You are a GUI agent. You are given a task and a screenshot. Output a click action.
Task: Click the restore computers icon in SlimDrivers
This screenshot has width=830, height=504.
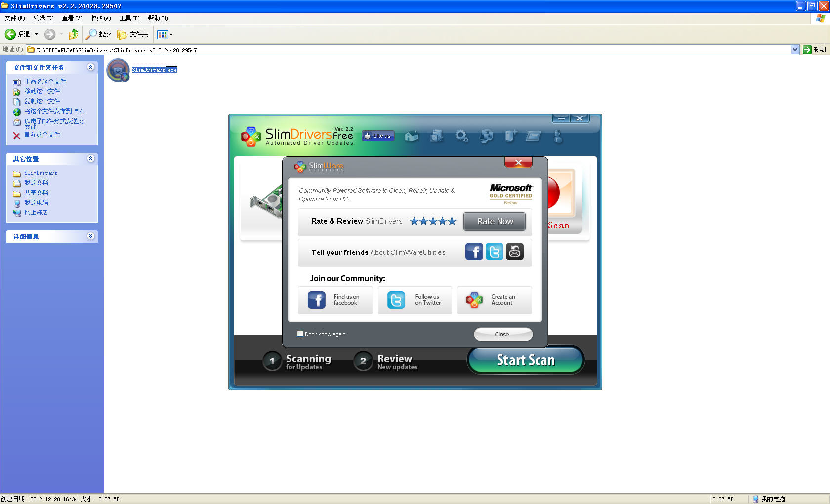(486, 136)
